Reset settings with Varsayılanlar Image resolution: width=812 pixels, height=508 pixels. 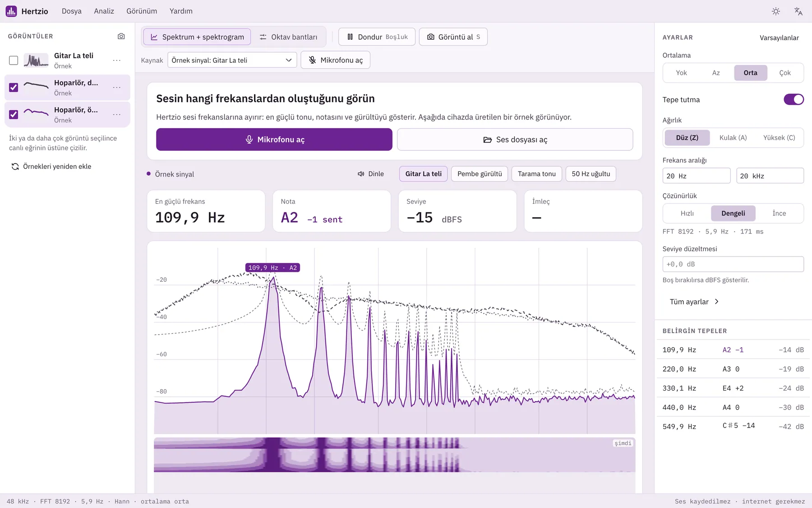coord(779,38)
